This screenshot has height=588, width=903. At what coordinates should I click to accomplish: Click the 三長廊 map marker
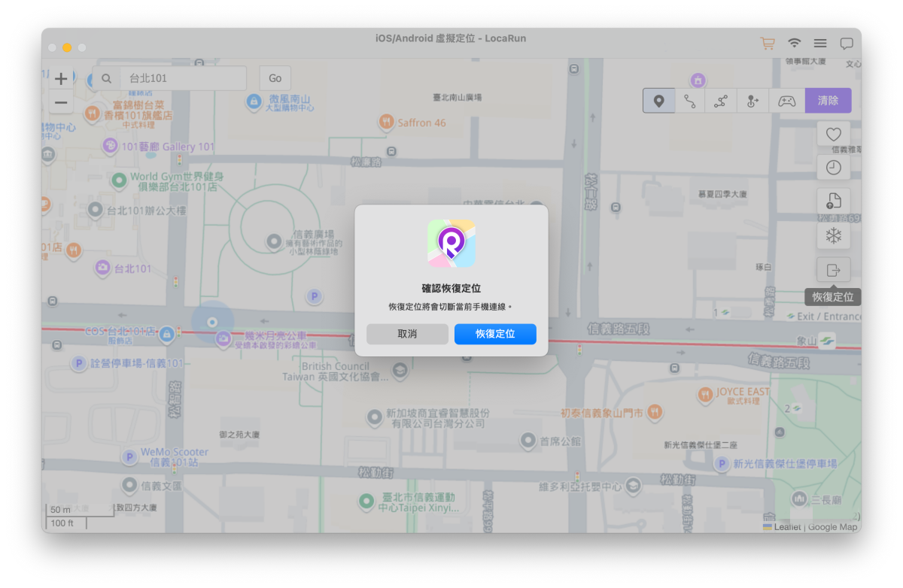pos(798,499)
